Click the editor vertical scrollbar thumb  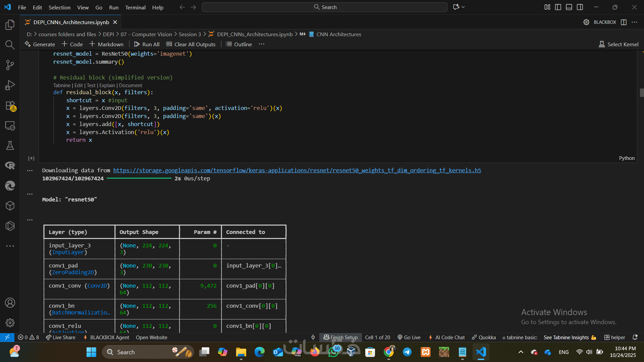642,93
